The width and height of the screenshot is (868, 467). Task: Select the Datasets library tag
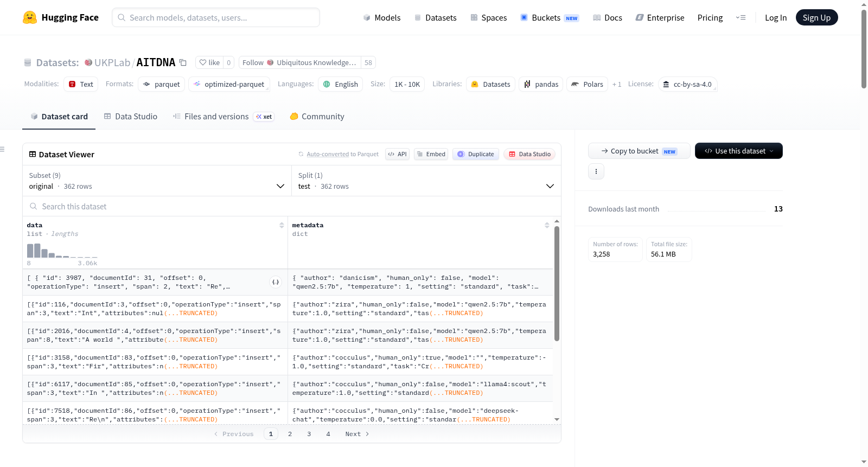pyautogui.click(x=491, y=84)
